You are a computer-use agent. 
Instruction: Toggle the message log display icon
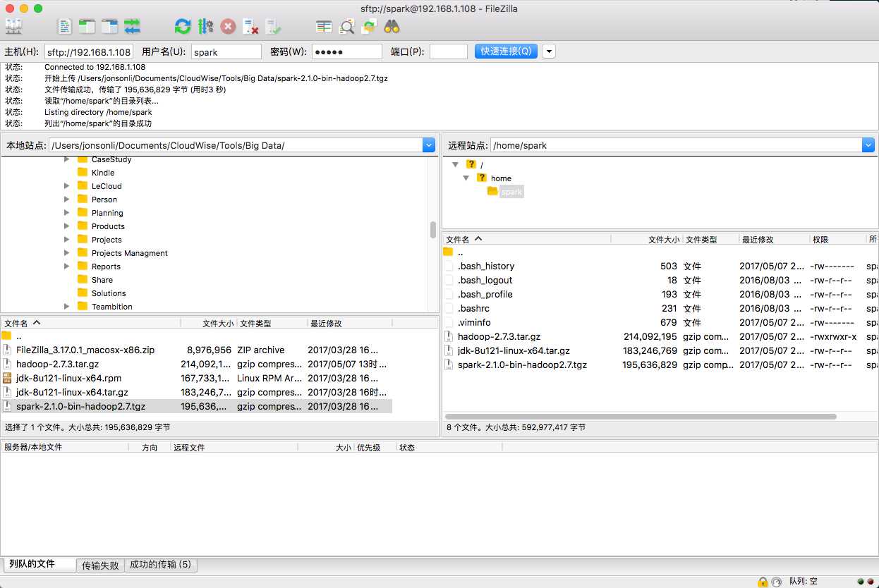(65, 27)
